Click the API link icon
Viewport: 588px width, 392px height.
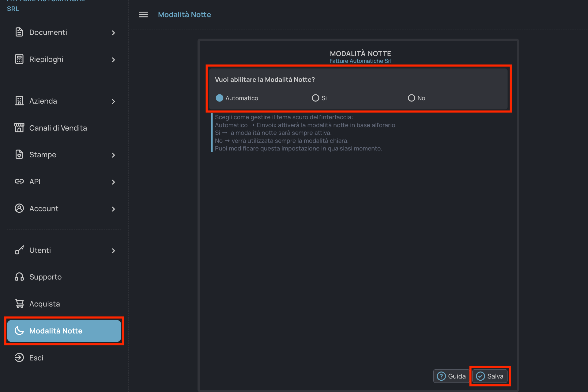19,181
